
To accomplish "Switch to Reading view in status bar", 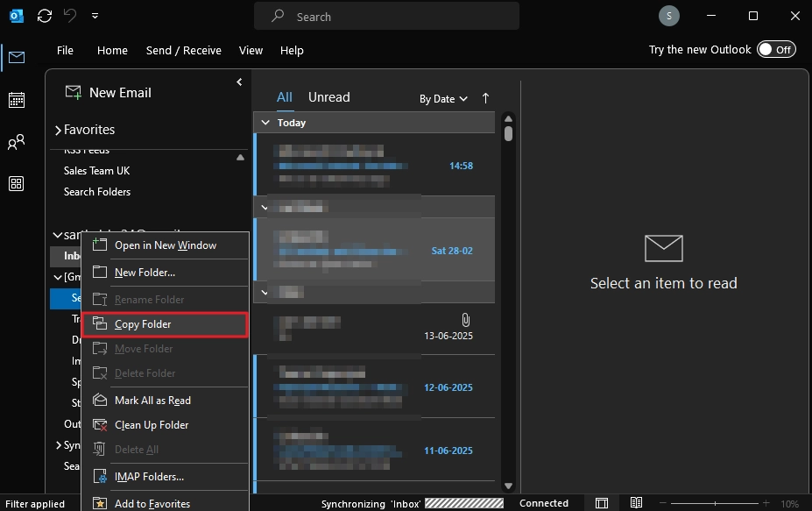I will coord(635,501).
